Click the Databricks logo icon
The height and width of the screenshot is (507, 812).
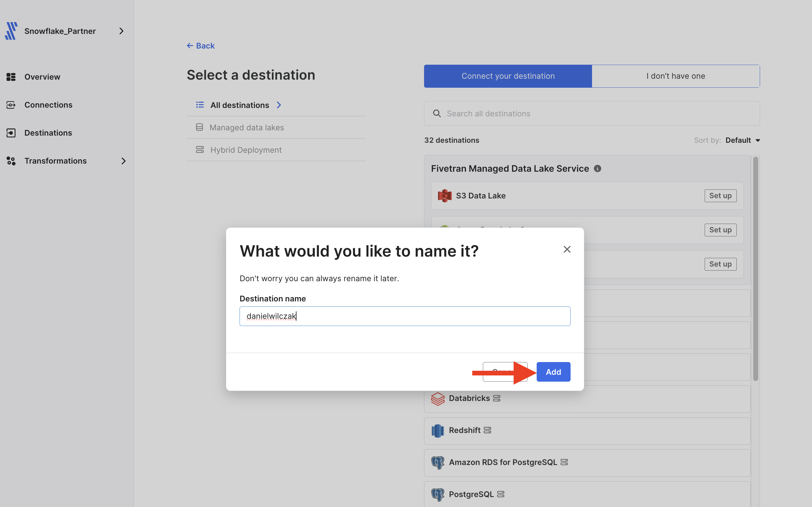pos(438,399)
